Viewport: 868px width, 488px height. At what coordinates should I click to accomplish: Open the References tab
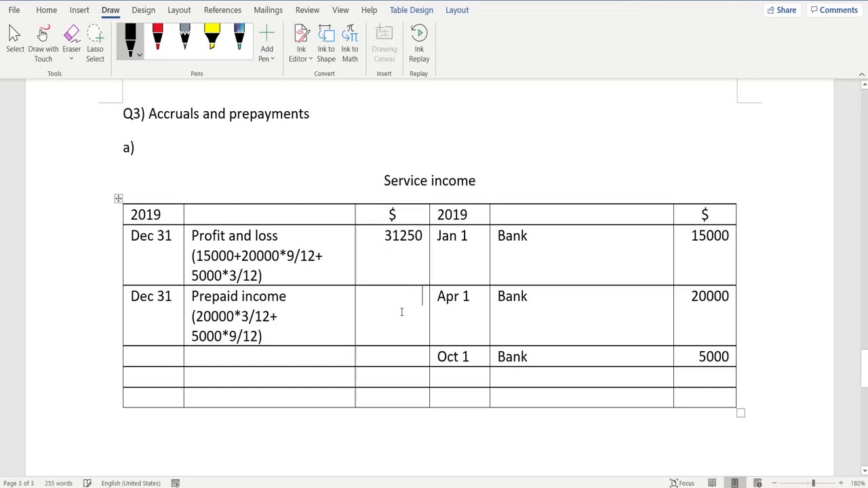(222, 10)
